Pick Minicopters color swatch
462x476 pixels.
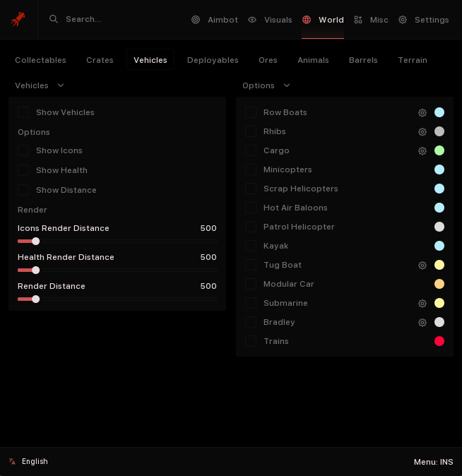point(439,169)
